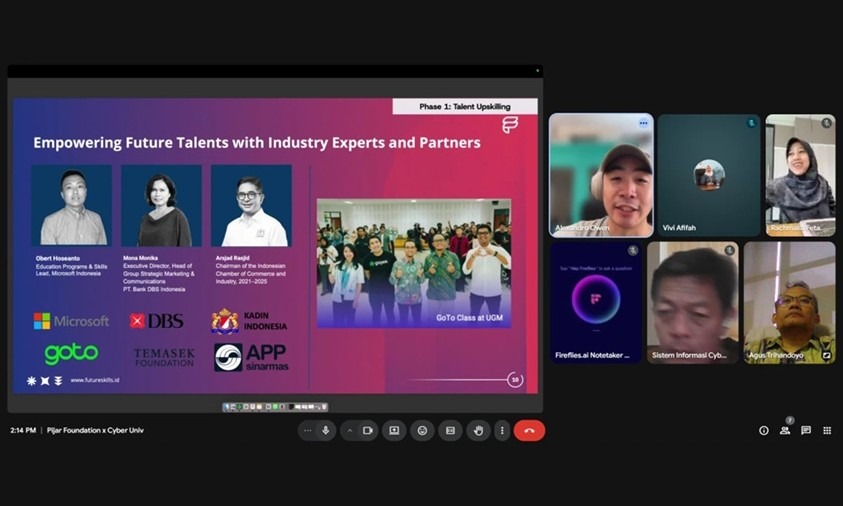Send an emoji reaction
The height and width of the screenshot is (506, 843).
(422, 430)
